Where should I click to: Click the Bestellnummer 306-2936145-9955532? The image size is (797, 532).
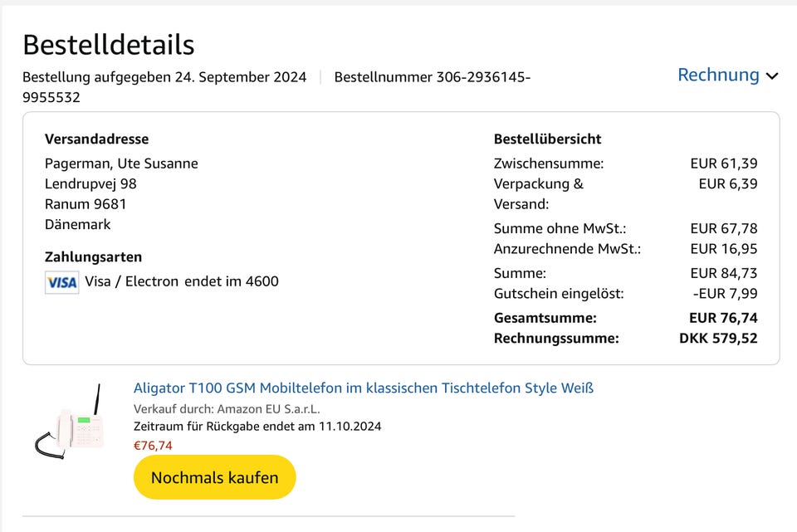tap(433, 77)
